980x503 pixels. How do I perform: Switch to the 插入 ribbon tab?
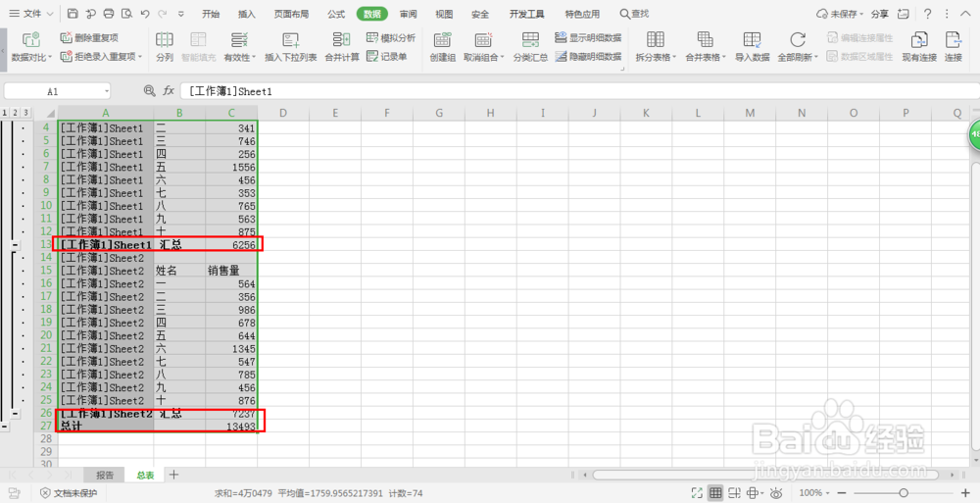point(247,14)
